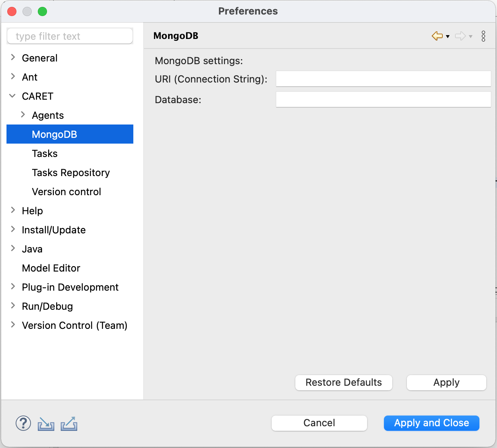The height and width of the screenshot is (448, 497).
Task: Click Apply and Close
Action: (x=431, y=423)
